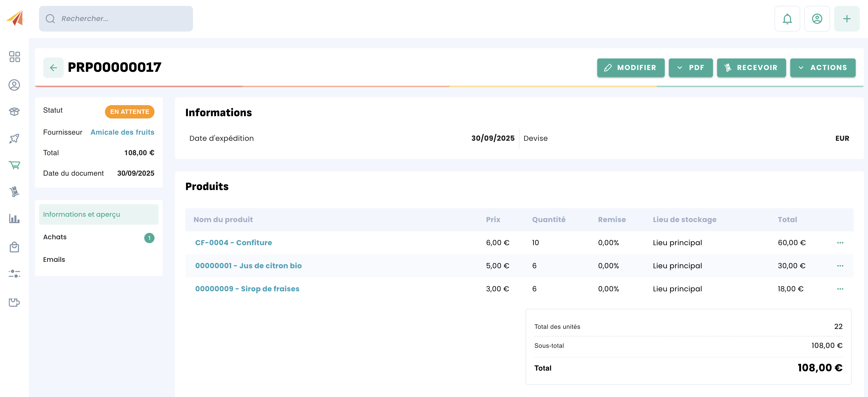Image resolution: width=868 pixels, height=397 pixels.
Task: Open the rocket icon in sidebar
Action: point(14,138)
